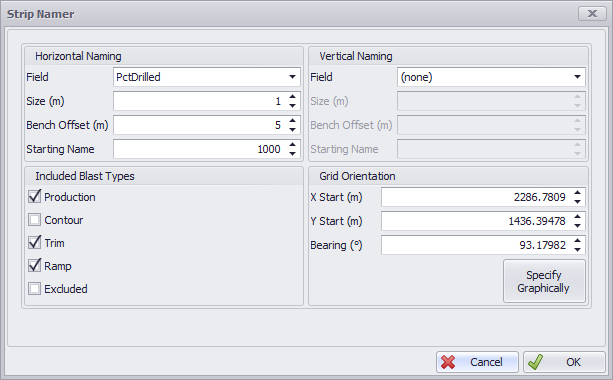
Task: Increase Size (m) with up arrow
Action: coord(292,97)
